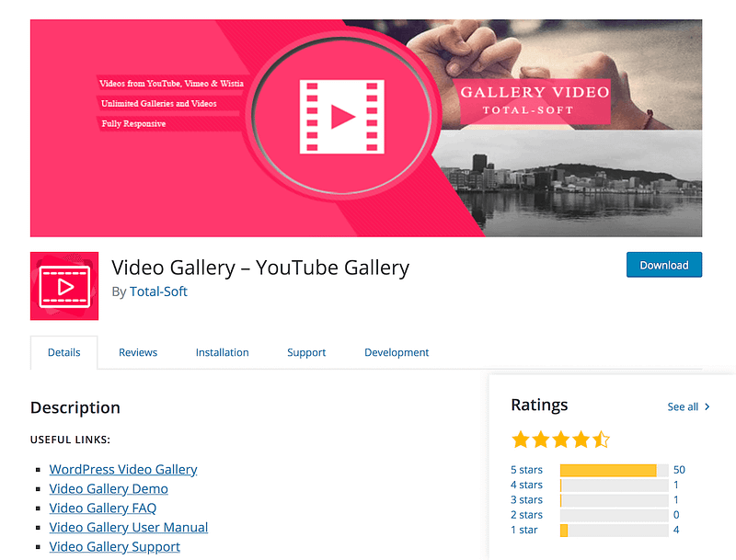Image resolution: width=736 pixels, height=560 pixels.
Task: Click the 4 count for 1 star
Action: tap(676, 530)
